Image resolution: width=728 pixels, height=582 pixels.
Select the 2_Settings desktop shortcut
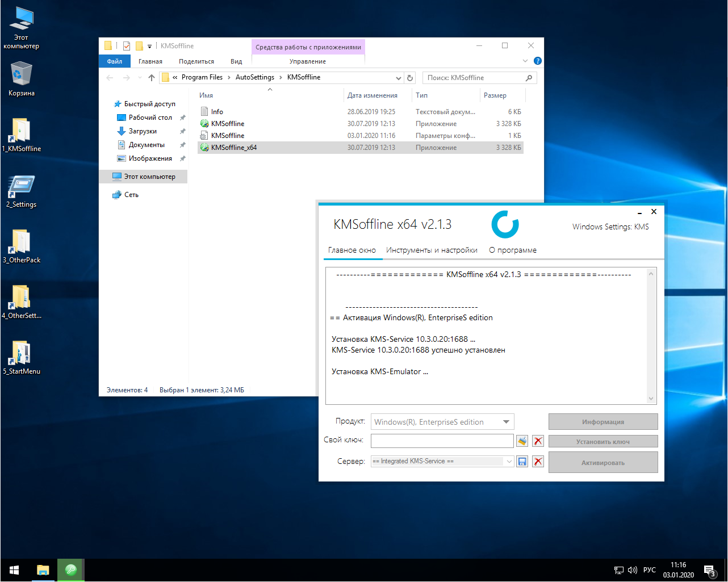(21, 191)
